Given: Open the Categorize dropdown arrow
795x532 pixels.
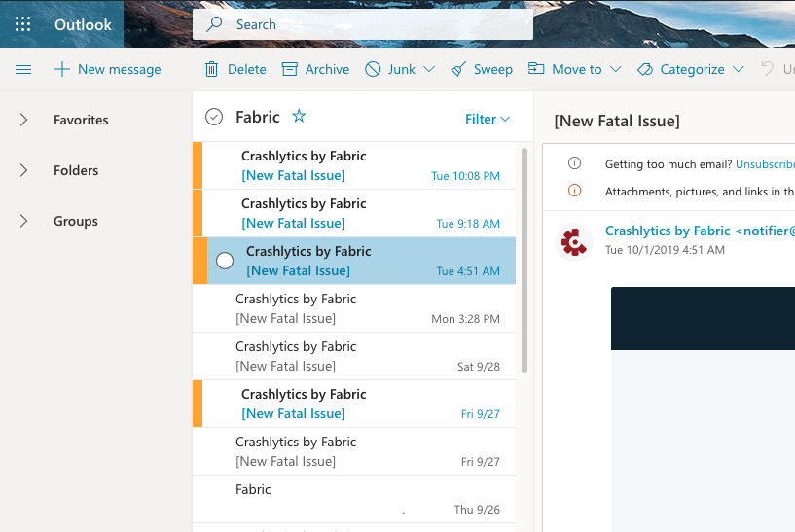Looking at the screenshot, I should pos(739,69).
